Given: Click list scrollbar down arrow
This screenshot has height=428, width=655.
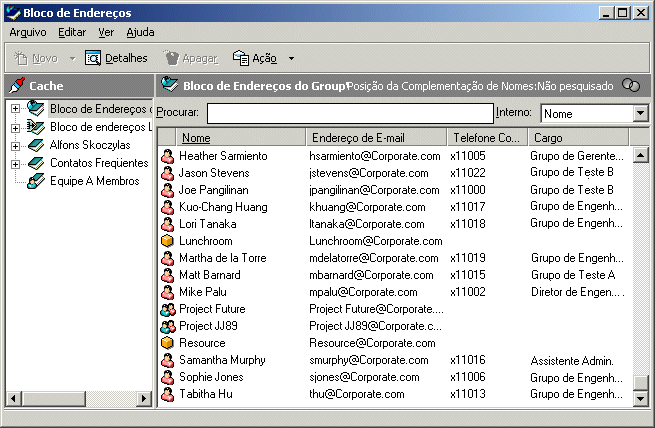Looking at the screenshot, I should pyautogui.click(x=640, y=398).
